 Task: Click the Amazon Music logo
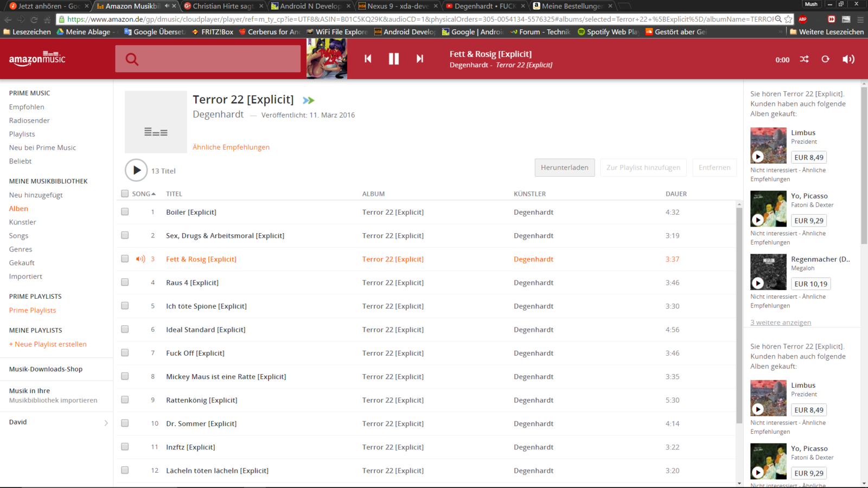(37, 59)
